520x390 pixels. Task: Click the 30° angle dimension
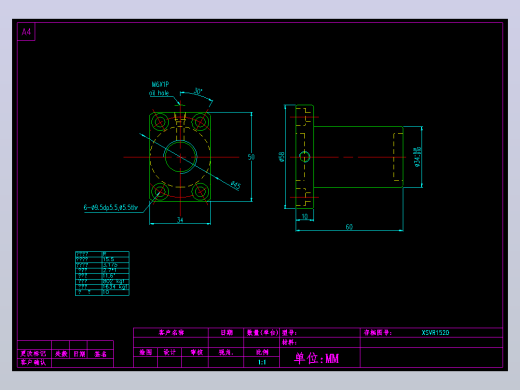(198, 91)
